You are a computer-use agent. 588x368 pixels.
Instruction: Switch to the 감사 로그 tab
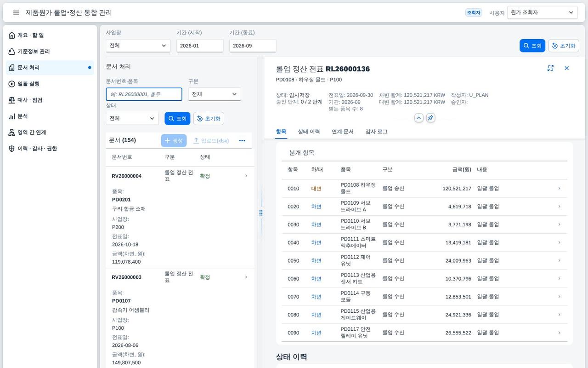[376, 132]
